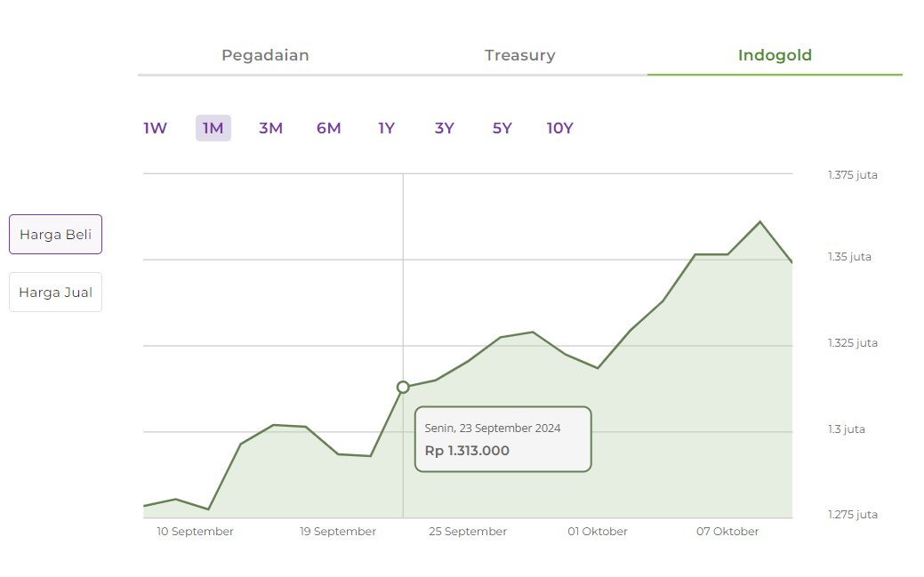Select the Indogold tab

click(x=775, y=55)
